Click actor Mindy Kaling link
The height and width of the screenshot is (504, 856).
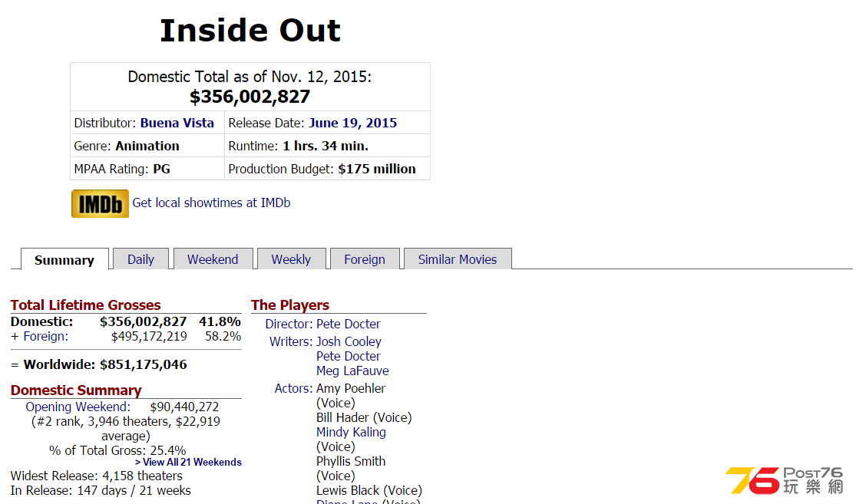click(x=351, y=432)
